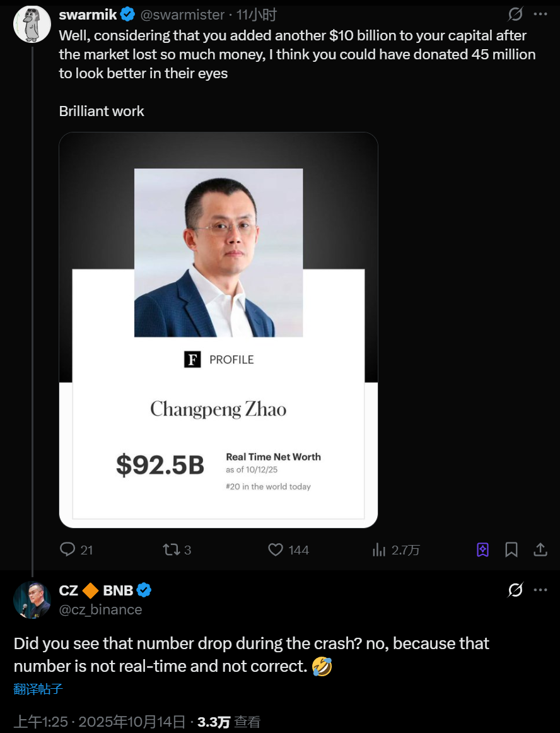Viewport: 560px width, 733px height.
Task: Like swarmik's post with heart icon
Action: [x=276, y=549]
